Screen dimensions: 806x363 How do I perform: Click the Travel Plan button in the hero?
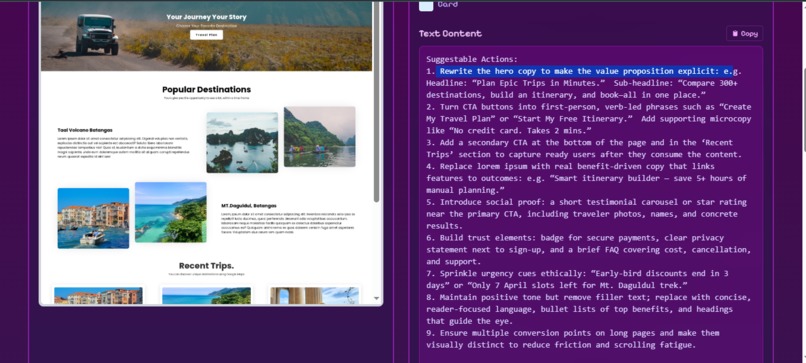206,35
